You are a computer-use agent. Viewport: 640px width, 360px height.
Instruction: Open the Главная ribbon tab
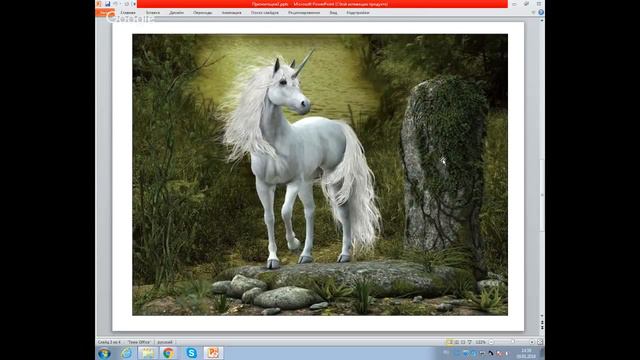click(128, 13)
